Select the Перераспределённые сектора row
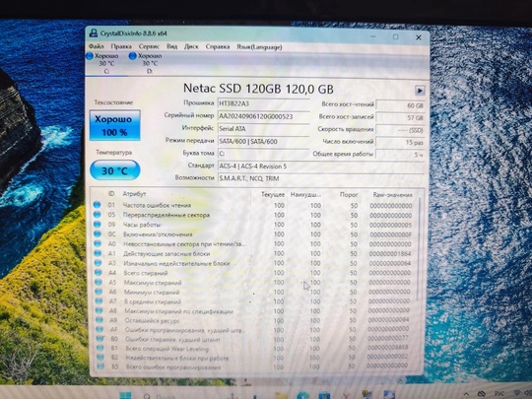This screenshot has width=532, height=399. (253, 215)
